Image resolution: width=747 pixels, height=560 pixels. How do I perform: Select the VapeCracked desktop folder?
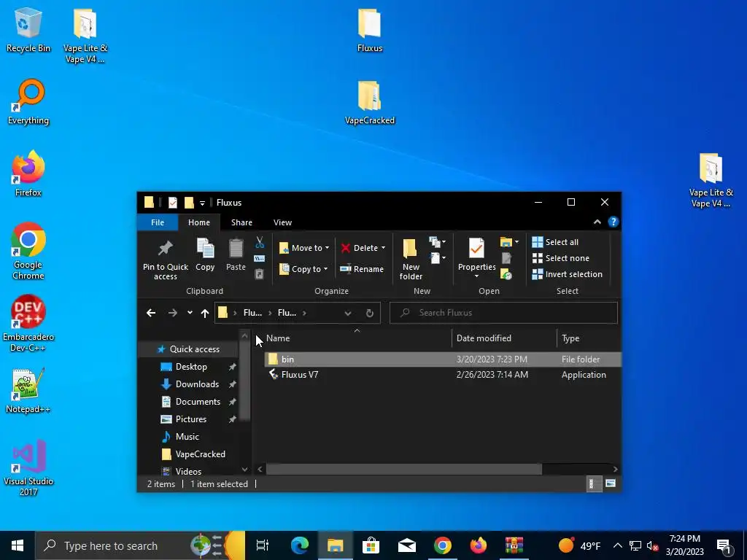(370, 102)
